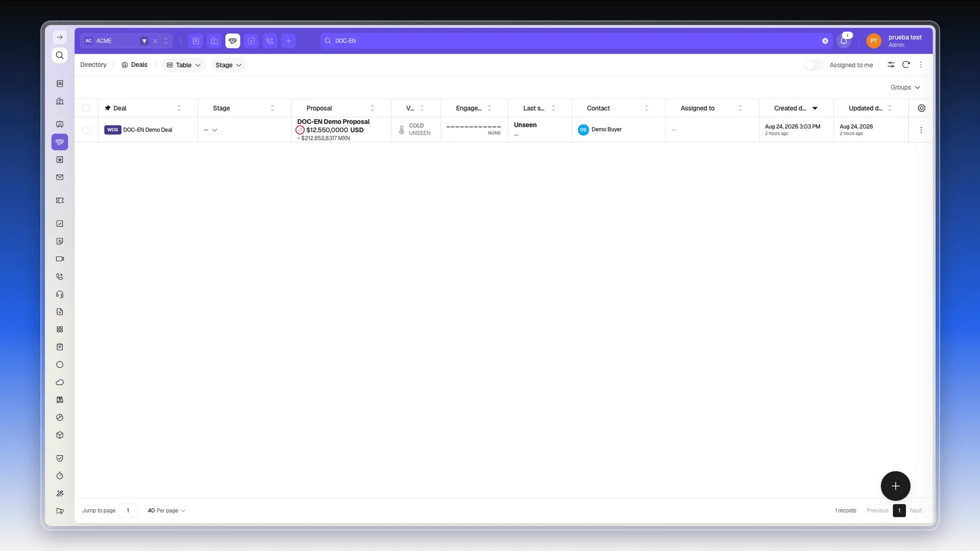Check the select-all checkbox in header
Screen dimensions: 980x551
pos(86,108)
